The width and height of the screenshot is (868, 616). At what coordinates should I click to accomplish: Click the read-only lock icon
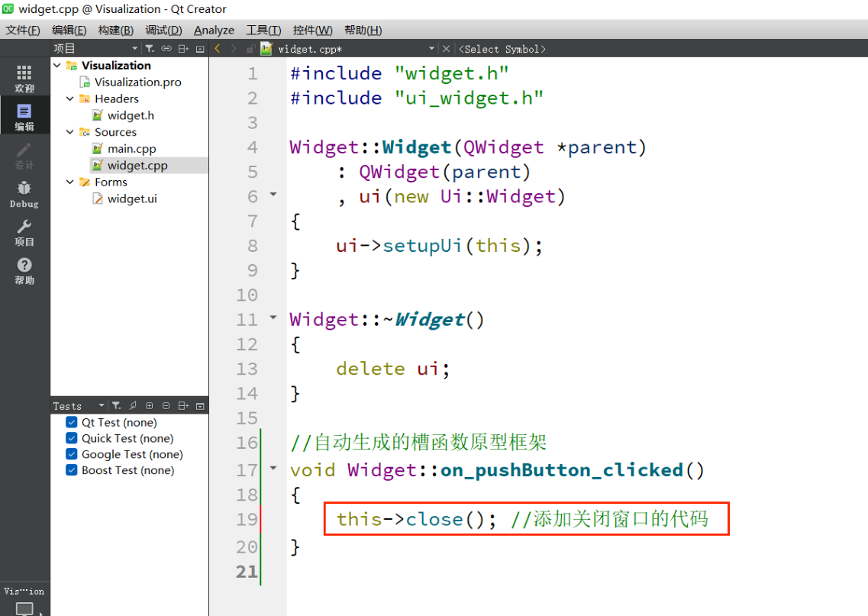[x=250, y=49]
